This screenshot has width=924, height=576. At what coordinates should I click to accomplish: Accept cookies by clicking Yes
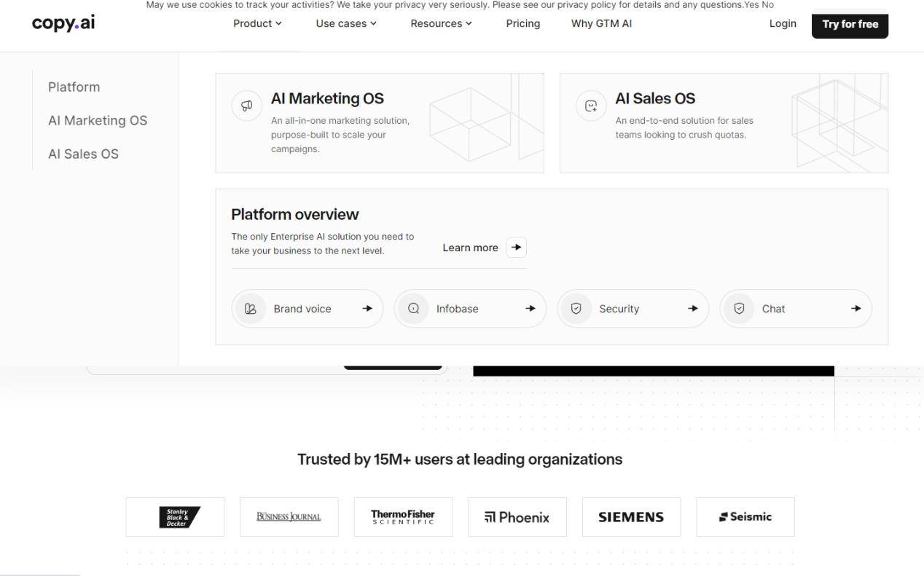pyautogui.click(x=751, y=4)
